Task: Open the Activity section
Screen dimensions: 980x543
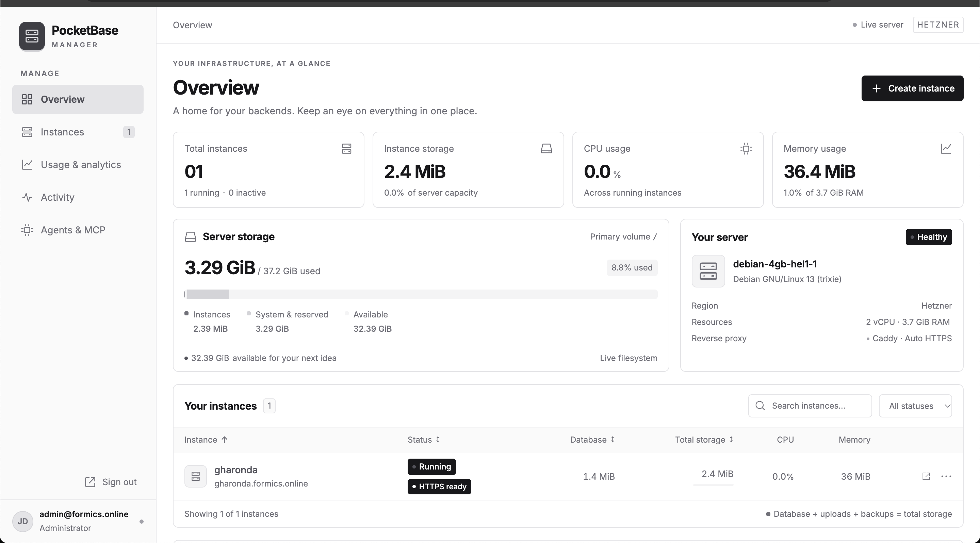Action: click(78, 197)
